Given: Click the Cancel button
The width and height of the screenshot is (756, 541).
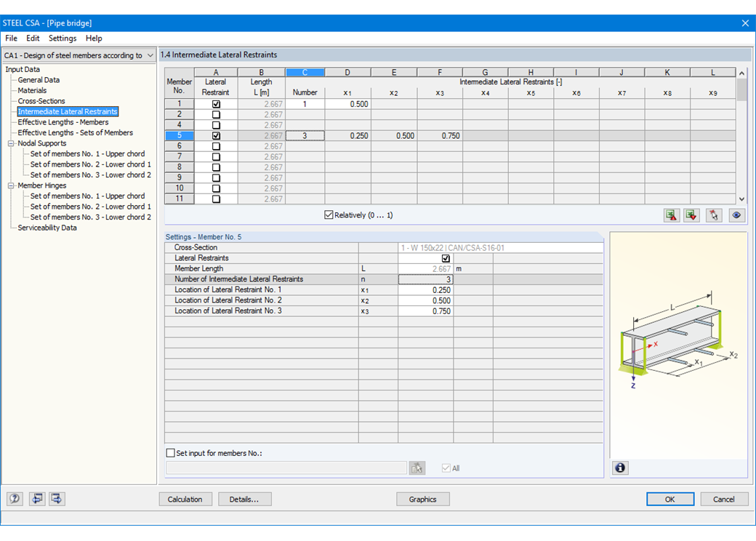Looking at the screenshot, I should coord(724,499).
